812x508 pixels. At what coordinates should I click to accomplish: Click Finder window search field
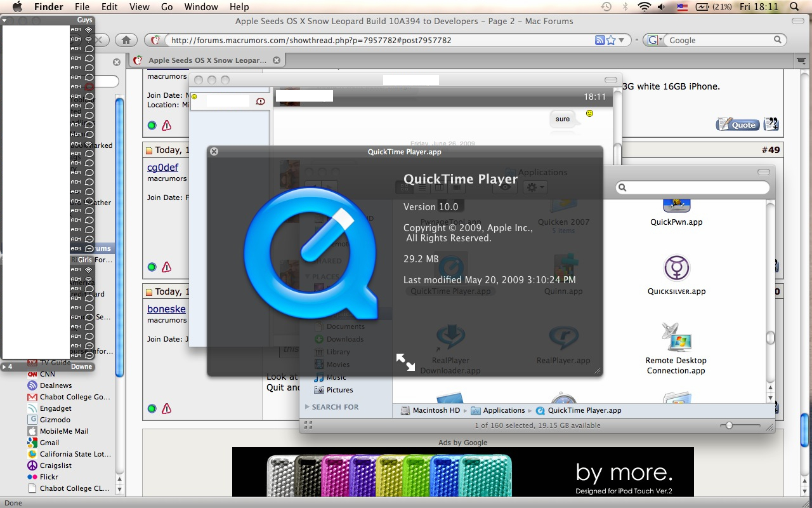coord(693,187)
